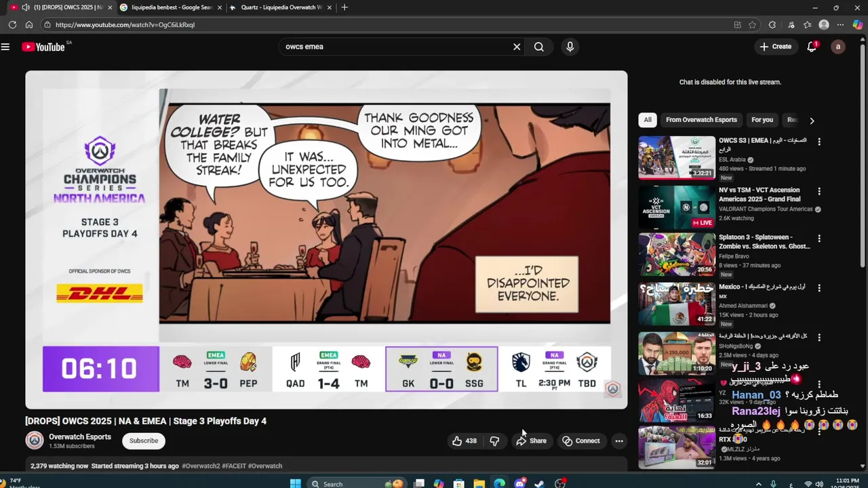The height and width of the screenshot is (488, 868).
Task: Open Discord from the taskbar
Action: coord(519,483)
